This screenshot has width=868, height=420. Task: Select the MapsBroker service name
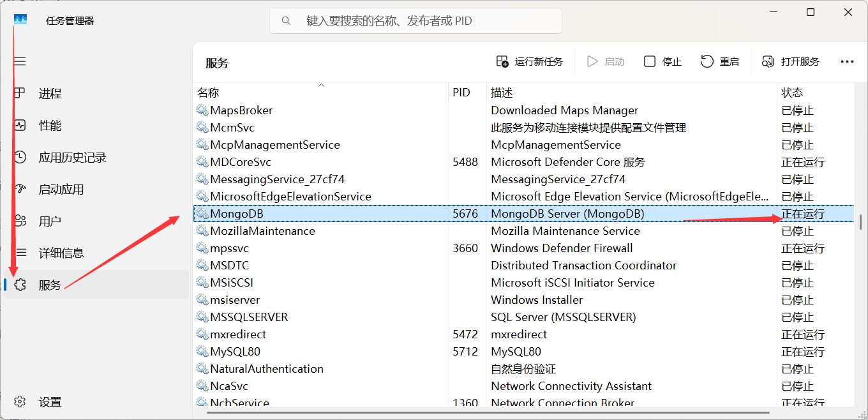pos(241,110)
